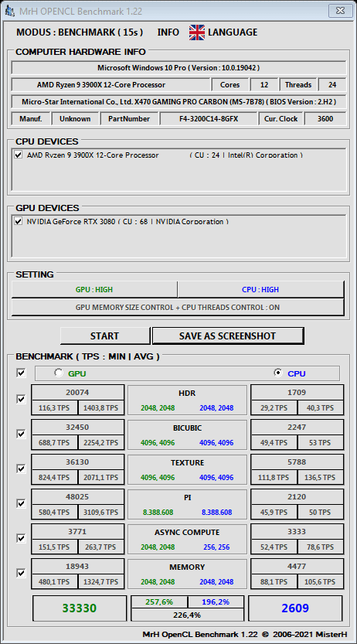Click the 136,5 TPS TEXTURE CPU average
357x644 pixels.
coord(320,477)
